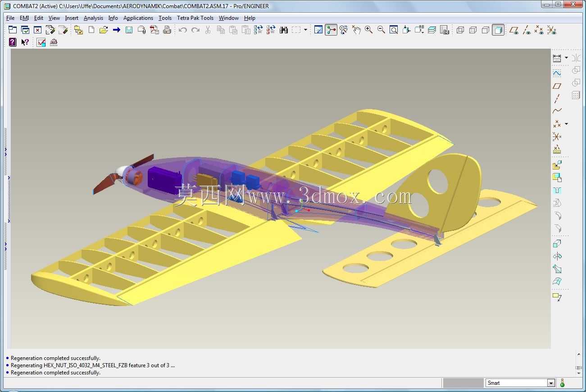Click the Coordinate System tool in the sidebar
Screen dimensions: 586x392
coord(557,136)
